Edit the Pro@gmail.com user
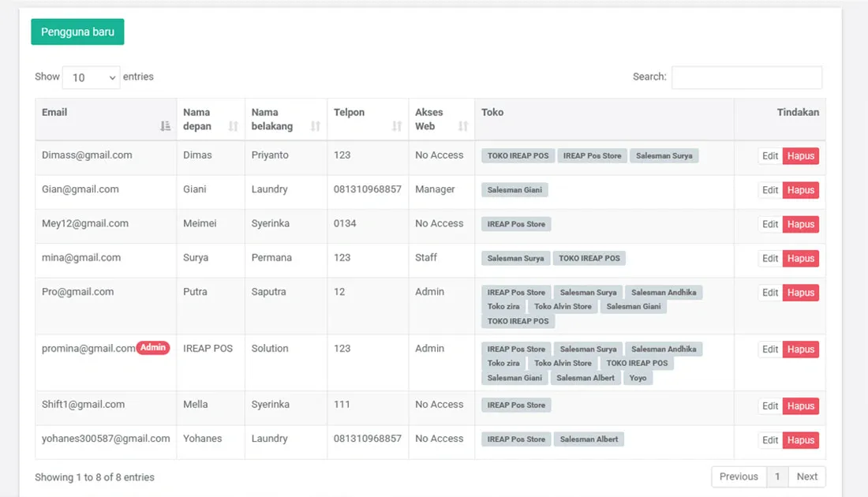Viewport: 868px width, 497px height. click(770, 293)
